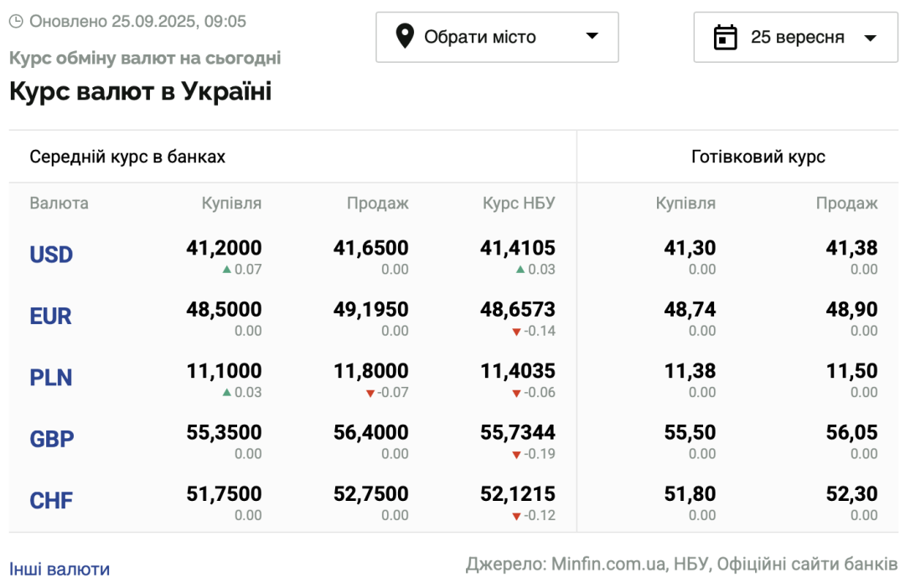Screen dimensions: 905x588
Task: Open the Інші валюти link
Action: pyautogui.click(x=57, y=569)
